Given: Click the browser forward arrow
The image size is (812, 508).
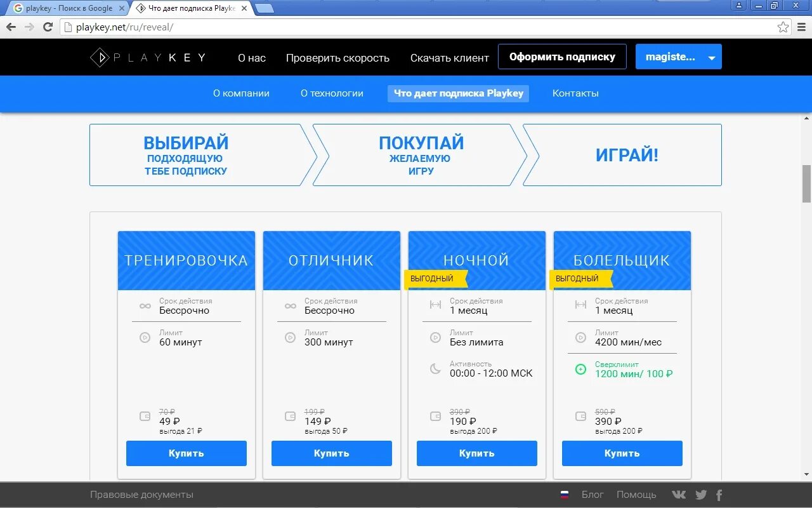Looking at the screenshot, I should point(29,27).
